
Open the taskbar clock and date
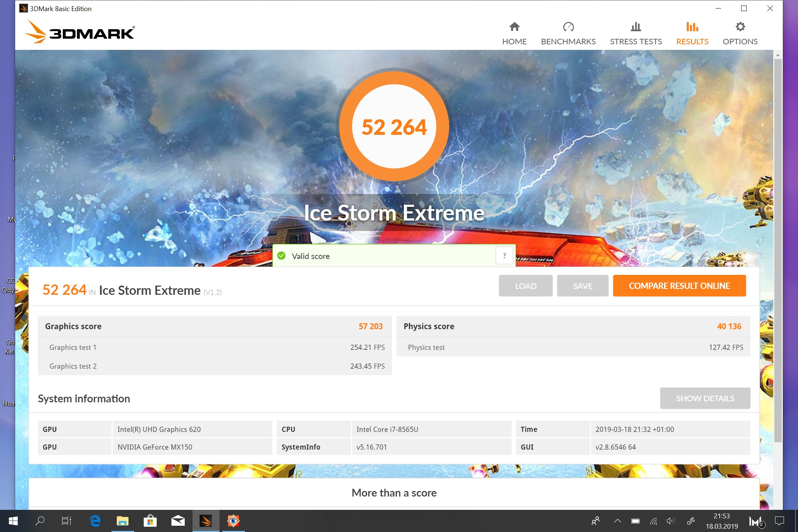coord(722,521)
